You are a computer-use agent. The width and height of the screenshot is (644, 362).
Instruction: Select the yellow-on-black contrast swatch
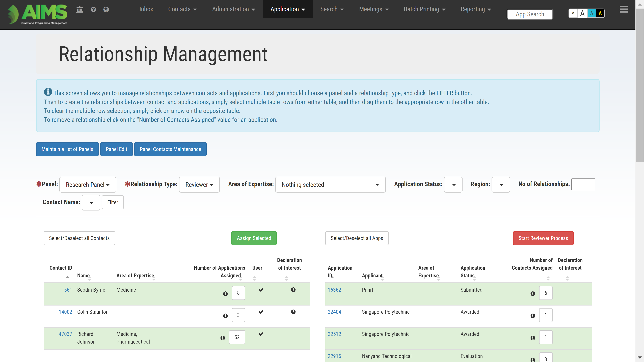point(600,13)
